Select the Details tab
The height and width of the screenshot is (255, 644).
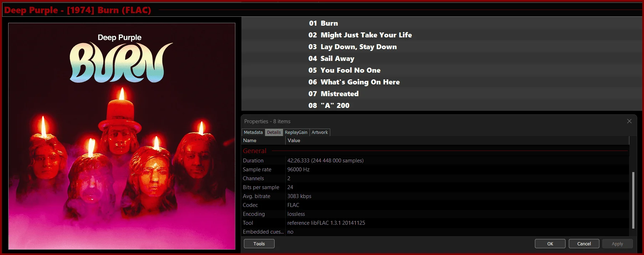[x=274, y=132]
